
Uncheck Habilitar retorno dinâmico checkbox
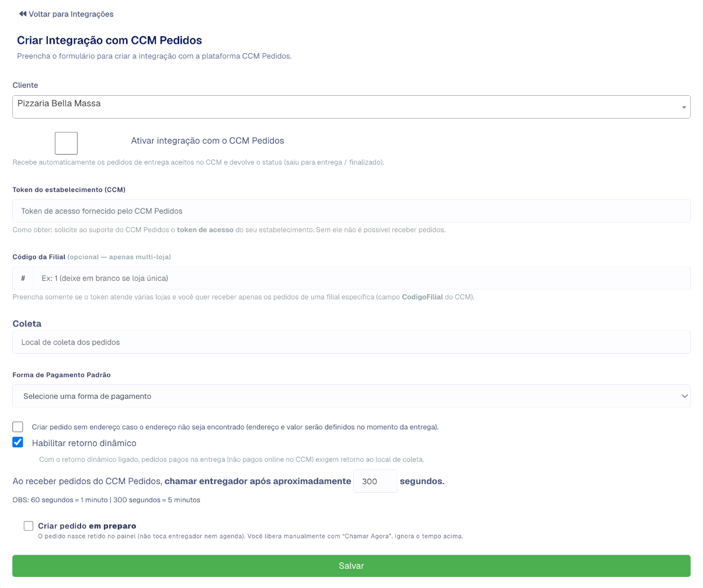pos(18,442)
